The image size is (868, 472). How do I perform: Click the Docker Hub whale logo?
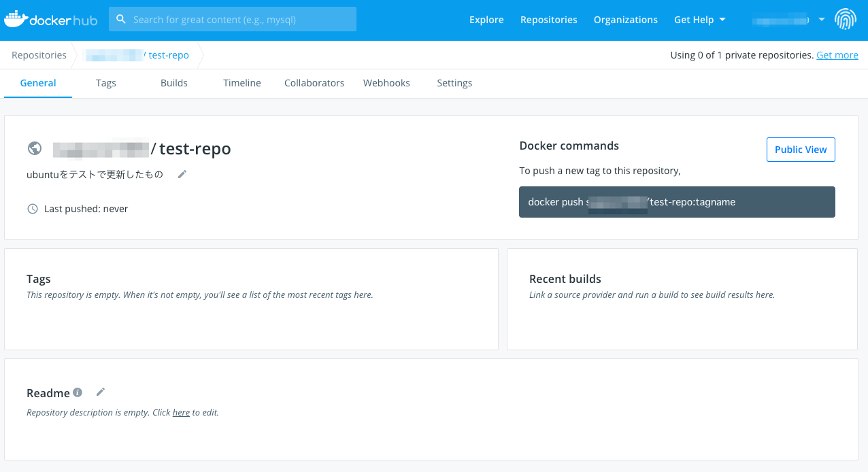51,20
